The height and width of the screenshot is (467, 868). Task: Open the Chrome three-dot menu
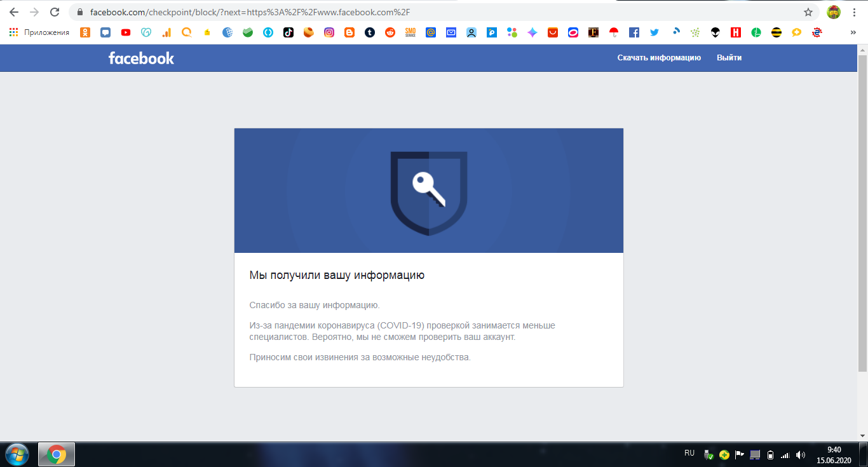tap(855, 12)
